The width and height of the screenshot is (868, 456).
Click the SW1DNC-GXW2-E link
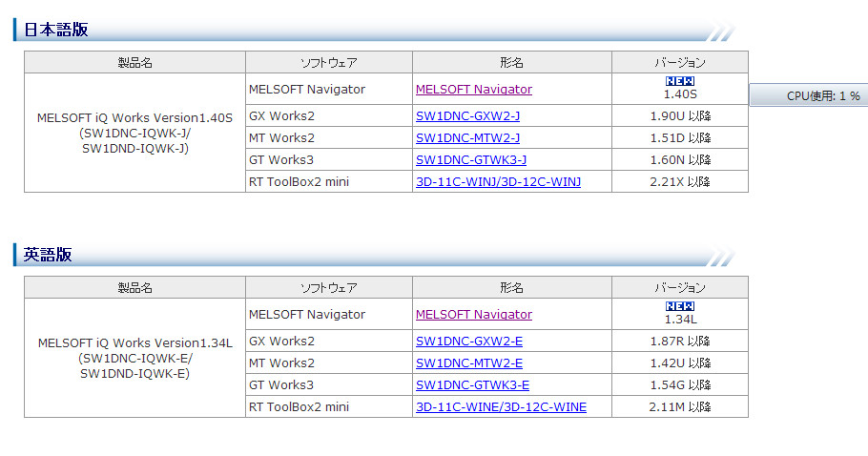468,342
